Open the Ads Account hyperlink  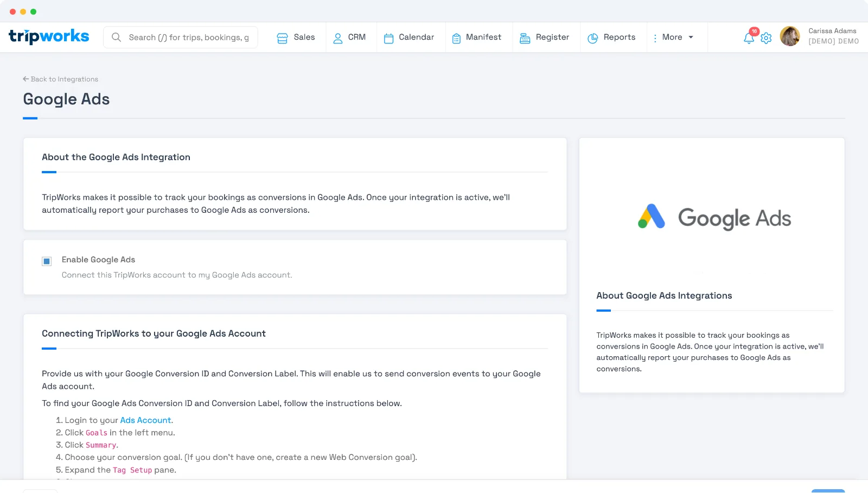[x=145, y=420]
